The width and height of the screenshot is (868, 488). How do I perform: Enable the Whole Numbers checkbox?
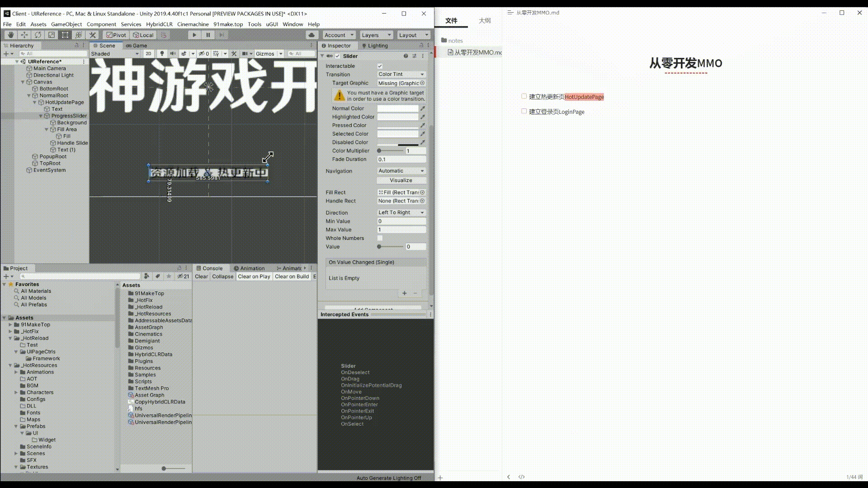coord(380,238)
